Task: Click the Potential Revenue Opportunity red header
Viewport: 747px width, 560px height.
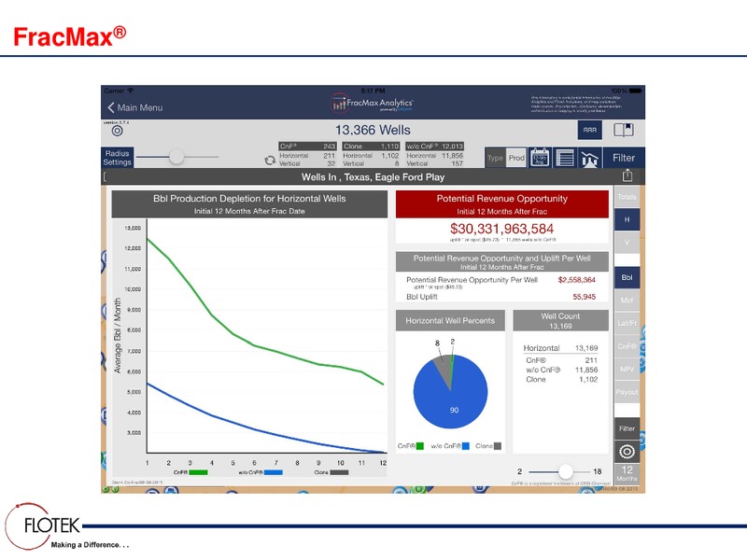Action: click(x=502, y=204)
